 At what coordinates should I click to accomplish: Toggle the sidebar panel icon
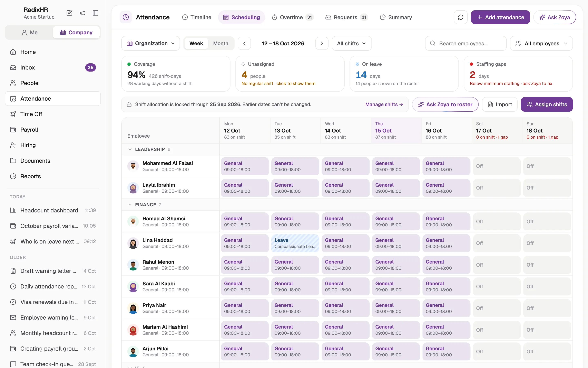[96, 13]
